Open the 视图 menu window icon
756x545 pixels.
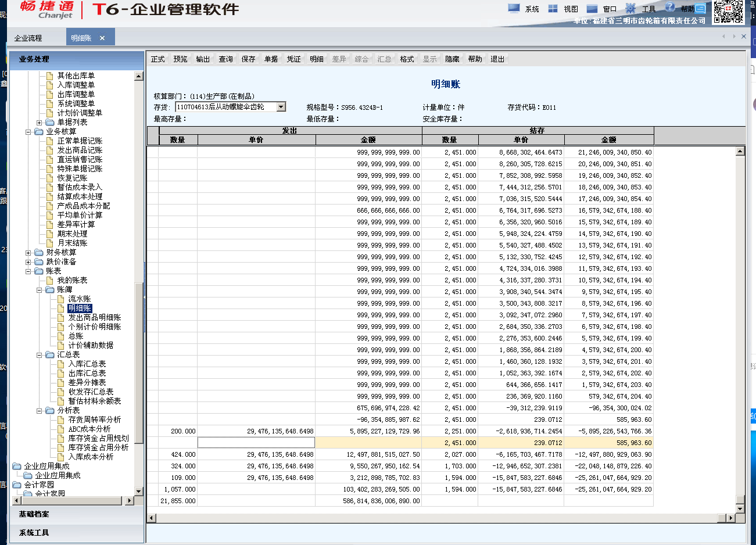[553, 8]
